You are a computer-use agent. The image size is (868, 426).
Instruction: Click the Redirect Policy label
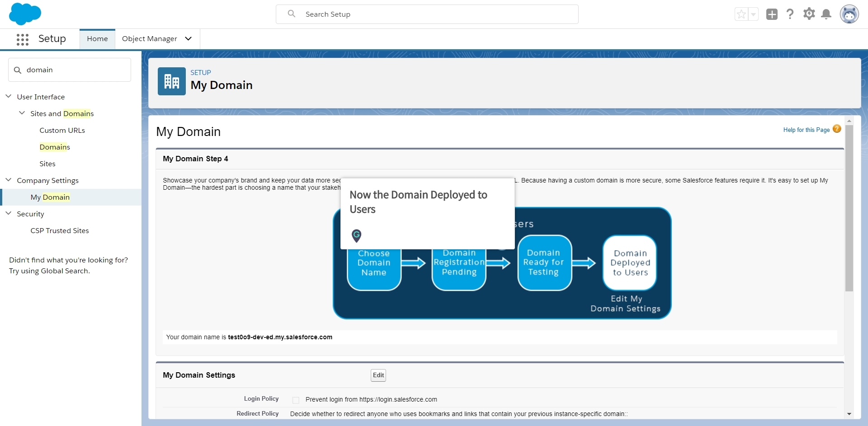tap(258, 414)
